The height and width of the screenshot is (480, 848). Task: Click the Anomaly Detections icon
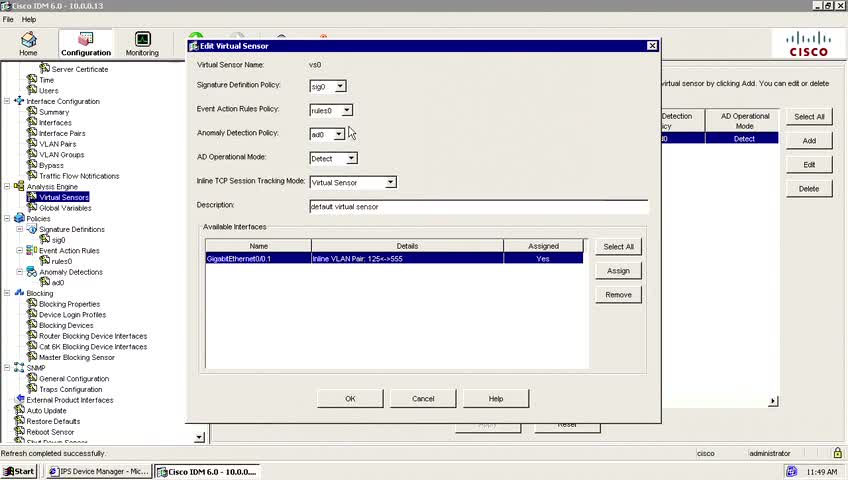point(32,271)
